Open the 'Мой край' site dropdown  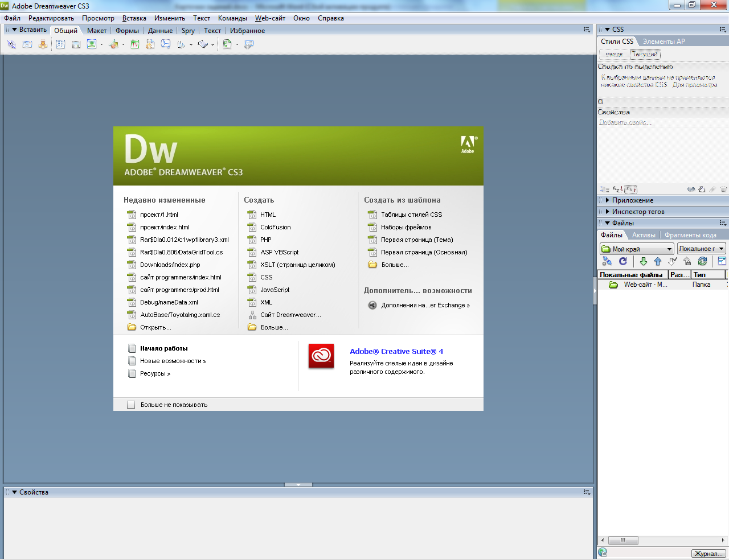pyautogui.click(x=637, y=249)
